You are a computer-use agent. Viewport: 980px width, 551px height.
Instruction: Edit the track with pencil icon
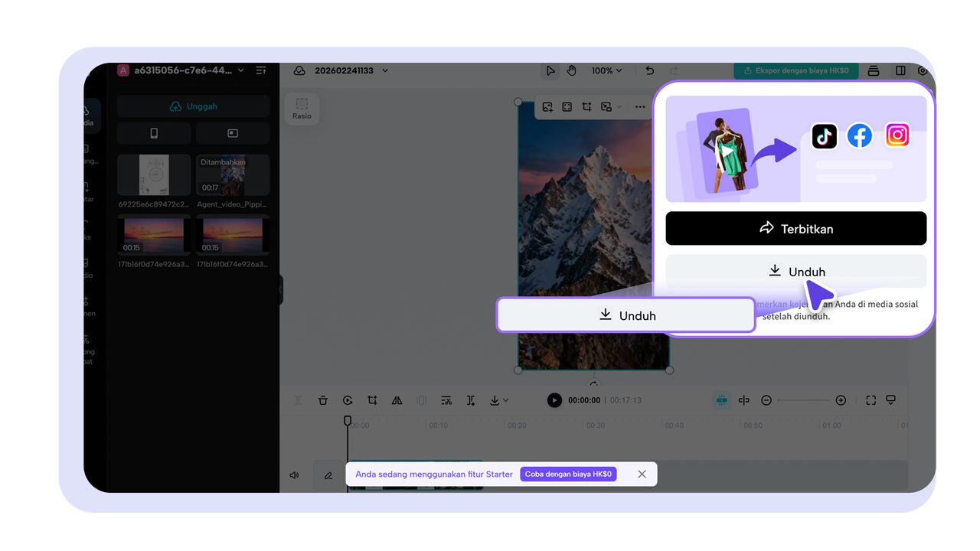point(328,475)
